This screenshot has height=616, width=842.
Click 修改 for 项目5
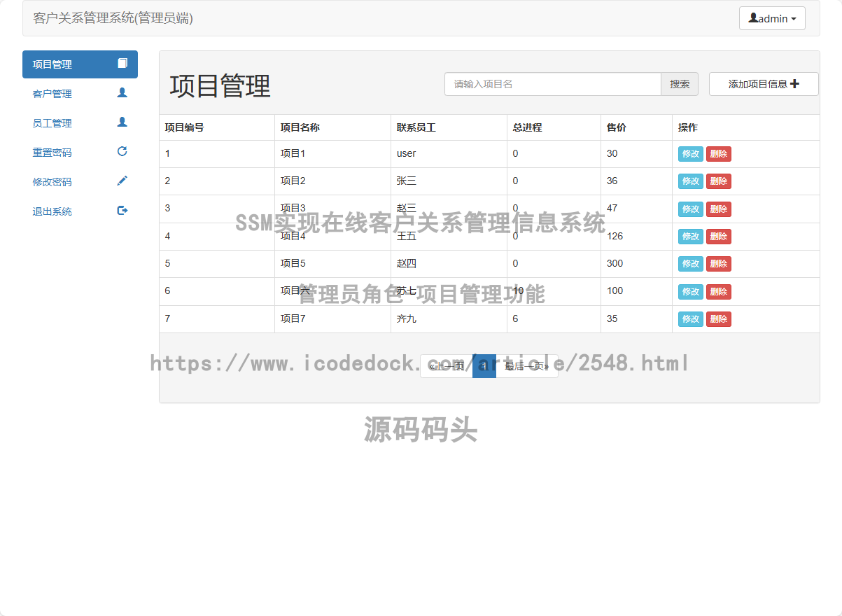pos(690,264)
